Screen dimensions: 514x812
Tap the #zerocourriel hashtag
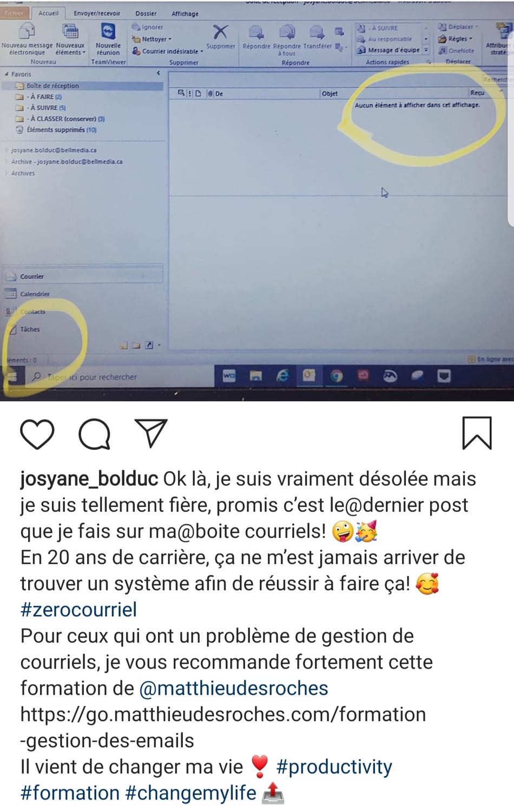click(x=78, y=610)
